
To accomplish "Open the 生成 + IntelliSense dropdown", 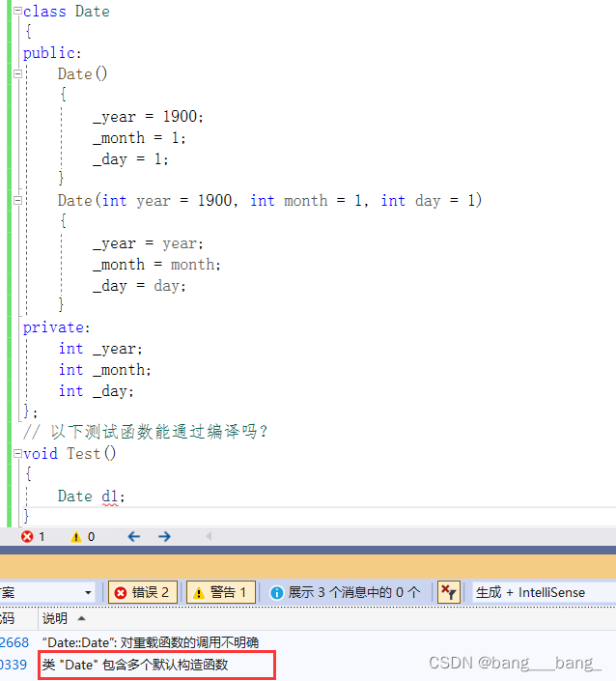I will [544, 592].
